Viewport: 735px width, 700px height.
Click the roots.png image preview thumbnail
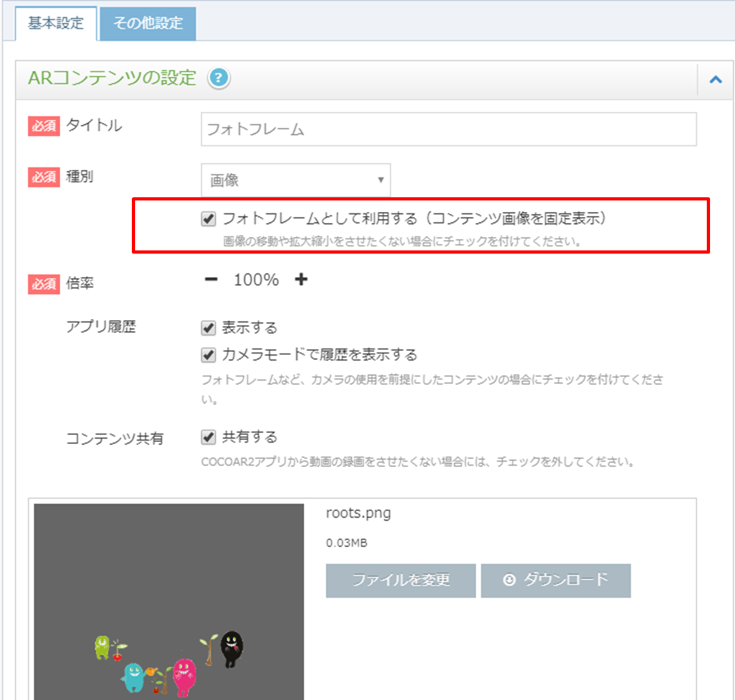[169, 602]
